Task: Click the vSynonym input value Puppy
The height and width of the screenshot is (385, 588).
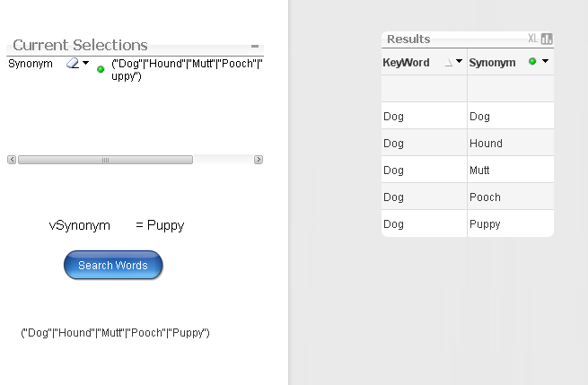Action: tap(165, 225)
